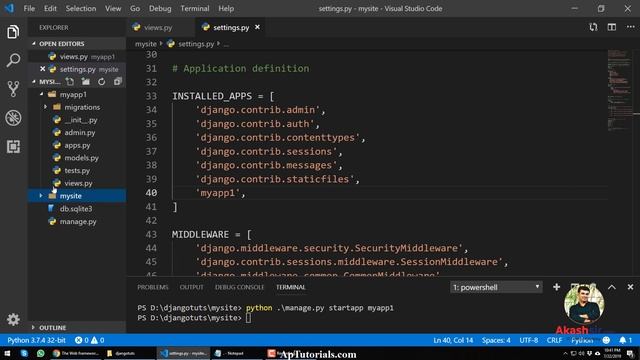Open the Debug view in activity bar
The height and width of the screenshot is (360, 640).
tap(13, 118)
